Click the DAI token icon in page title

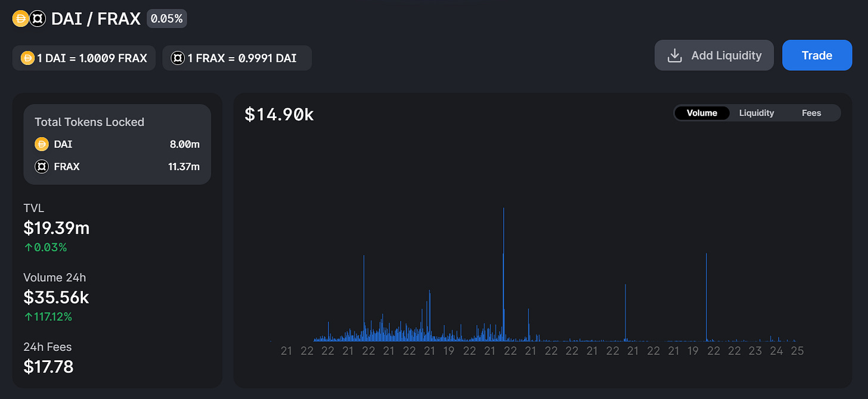(21, 18)
